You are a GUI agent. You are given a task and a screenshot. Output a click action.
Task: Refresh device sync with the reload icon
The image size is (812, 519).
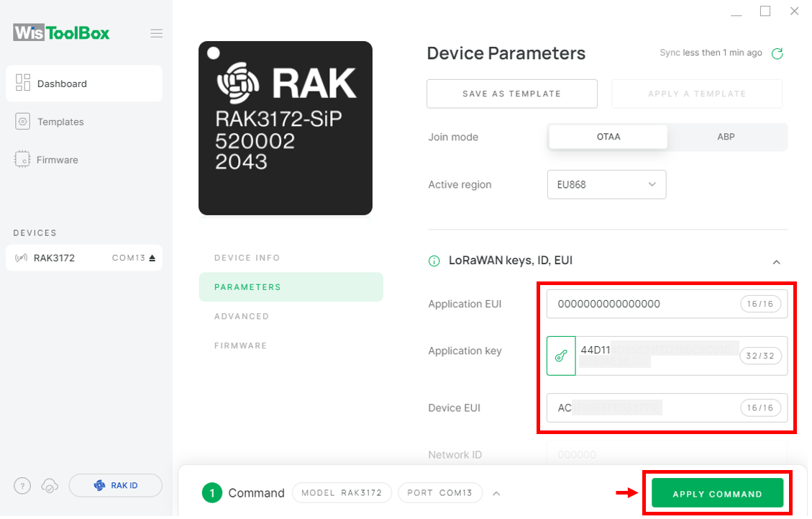pyautogui.click(x=777, y=53)
